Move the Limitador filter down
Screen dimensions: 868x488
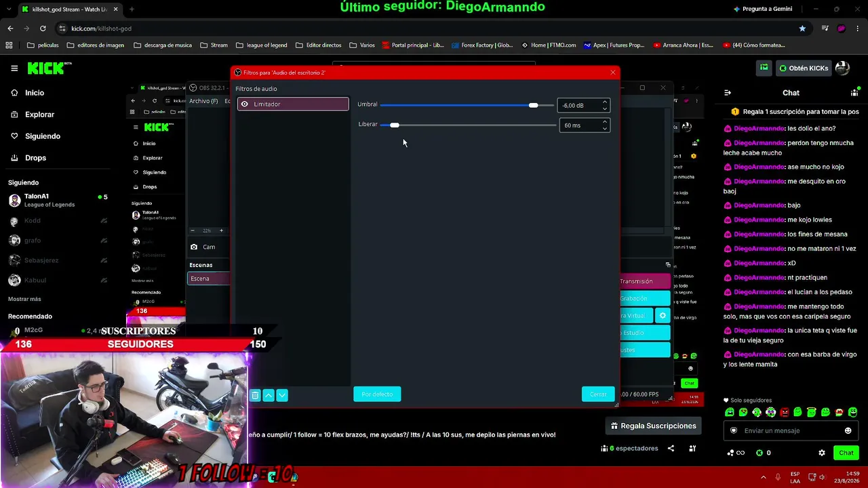coord(282,395)
